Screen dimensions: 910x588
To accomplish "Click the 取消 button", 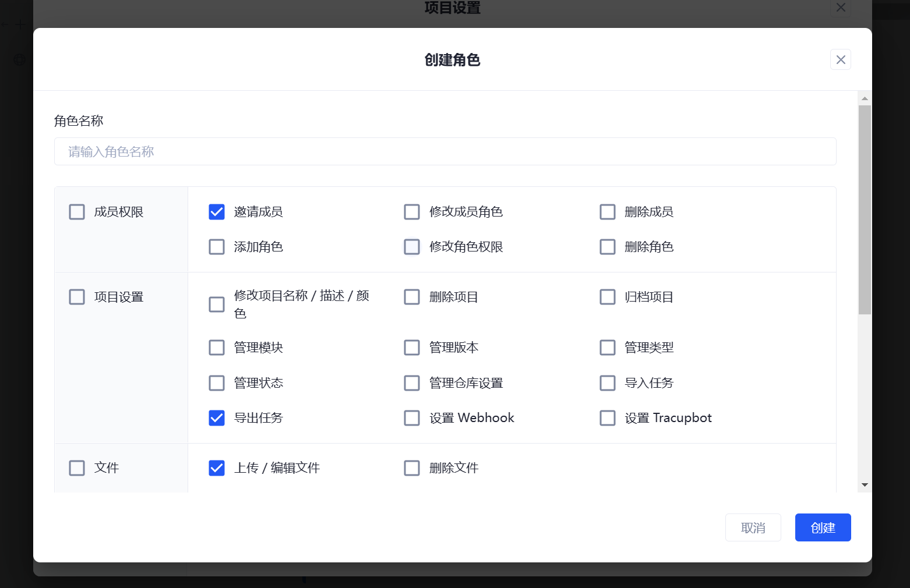I will 753,527.
